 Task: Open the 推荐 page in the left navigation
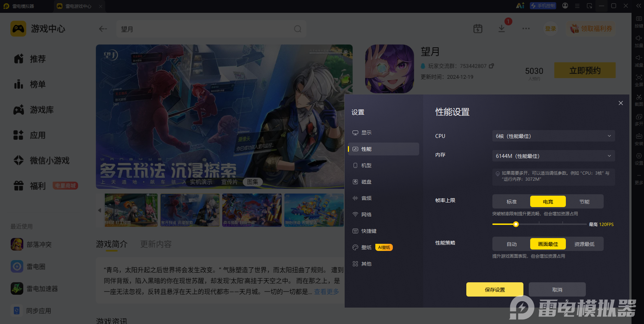click(30, 59)
